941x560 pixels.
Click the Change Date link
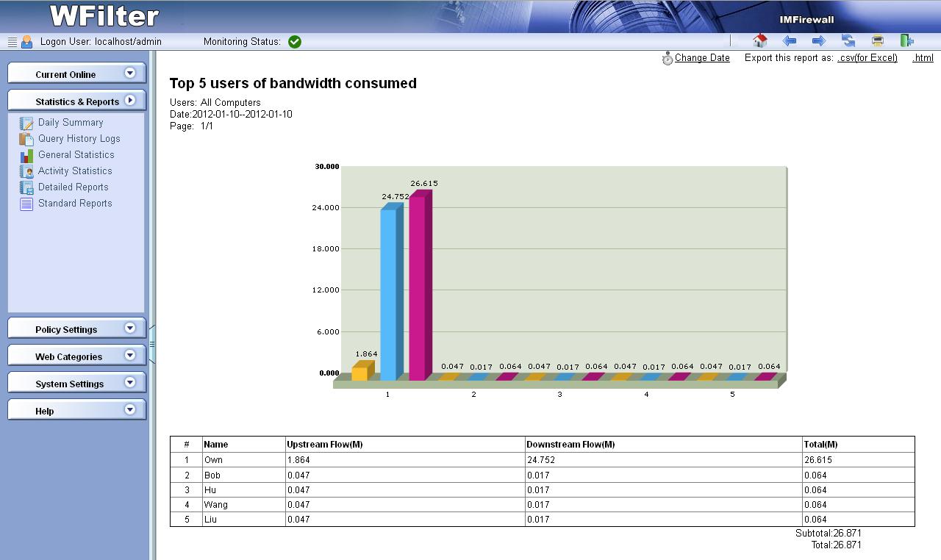701,58
